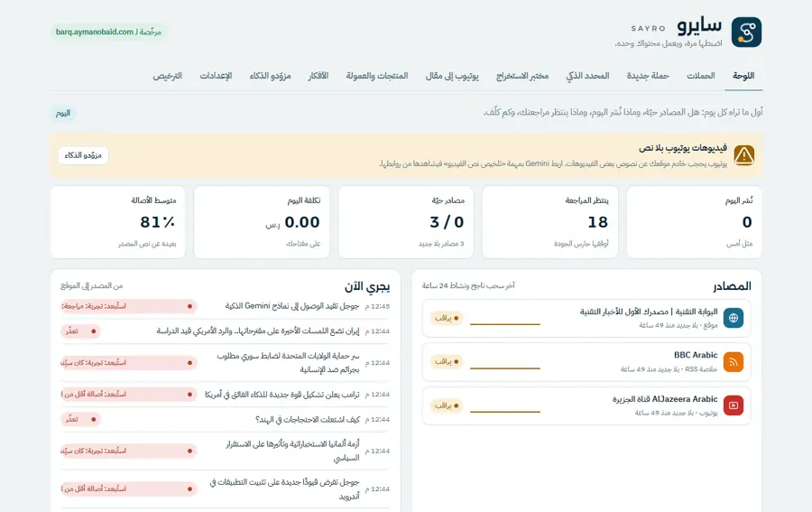Click يراقب status badge for AlJazeera Arabic

tap(447, 405)
